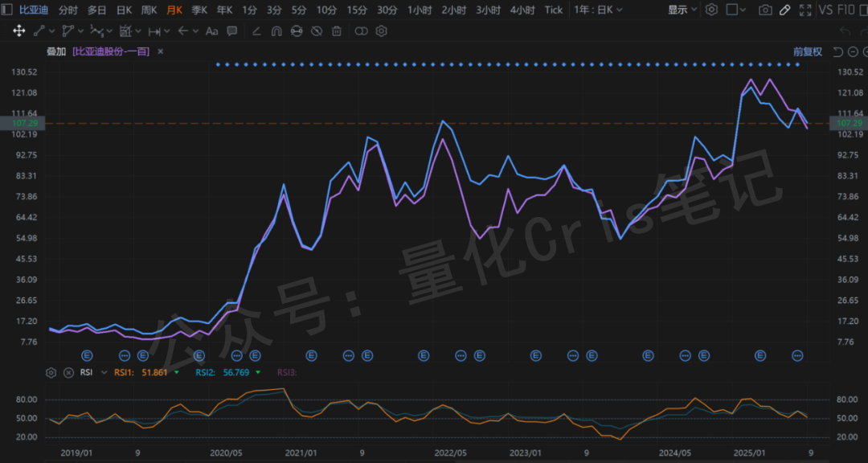Click the 叠加 overlay label
The height and width of the screenshot is (463, 868).
(55, 51)
